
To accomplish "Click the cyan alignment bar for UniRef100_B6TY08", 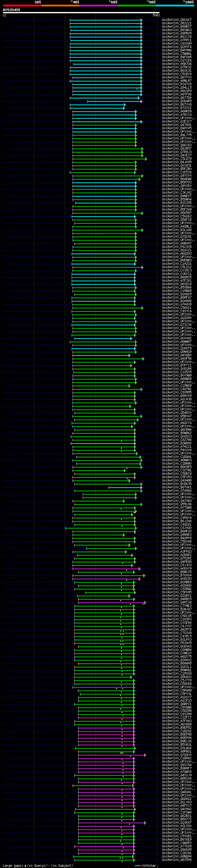I will tap(98, 105).
